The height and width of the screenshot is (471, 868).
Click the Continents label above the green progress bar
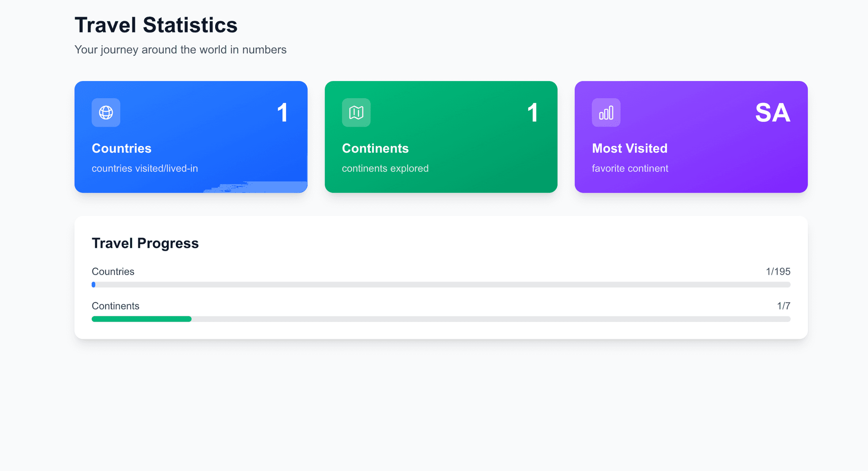click(x=115, y=306)
